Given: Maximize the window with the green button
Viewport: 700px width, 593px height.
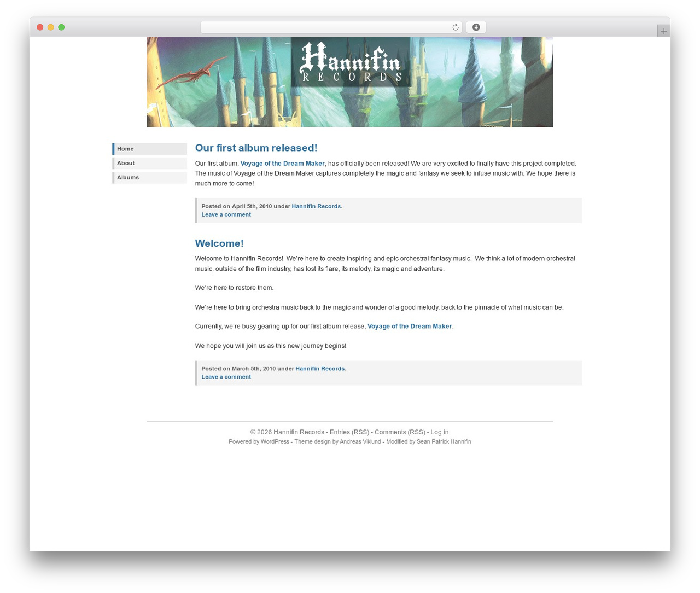Looking at the screenshot, I should (x=61, y=27).
